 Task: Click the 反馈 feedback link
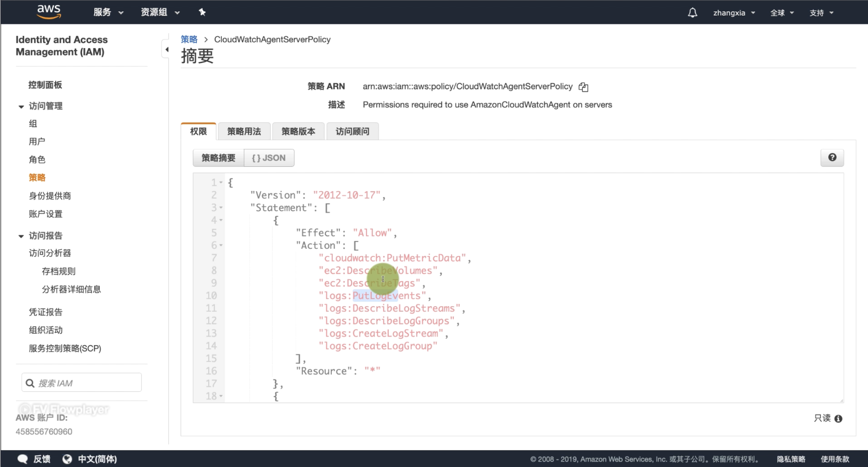tap(42, 459)
